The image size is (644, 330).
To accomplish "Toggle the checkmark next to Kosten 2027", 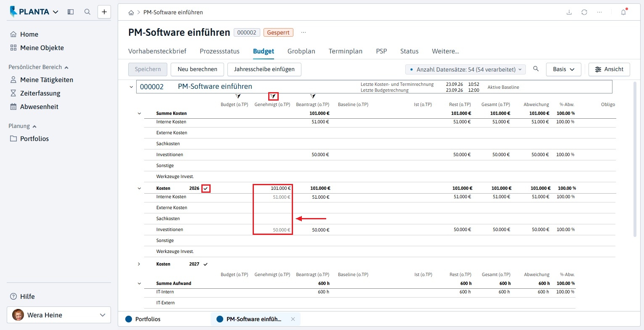I will [x=206, y=264].
